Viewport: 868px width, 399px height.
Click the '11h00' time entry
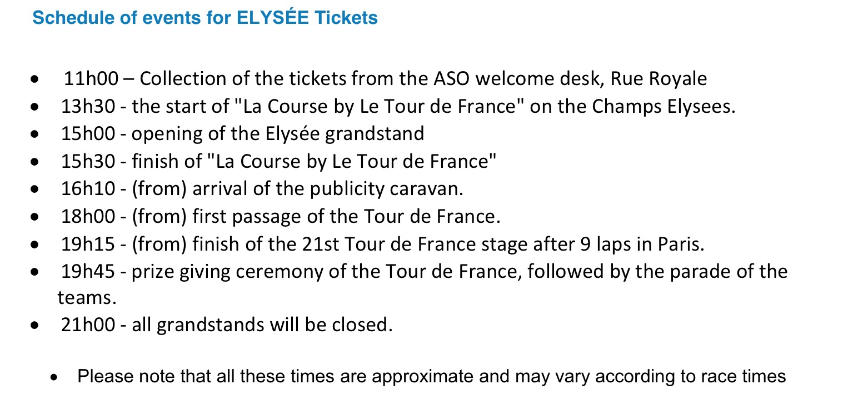91,79
